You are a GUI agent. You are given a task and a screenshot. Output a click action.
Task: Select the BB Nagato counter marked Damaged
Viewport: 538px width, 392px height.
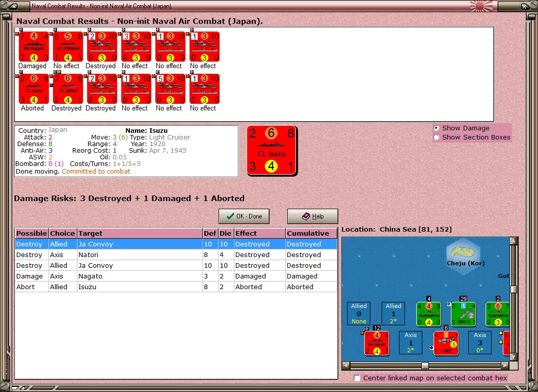pyautogui.click(x=34, y=47)
